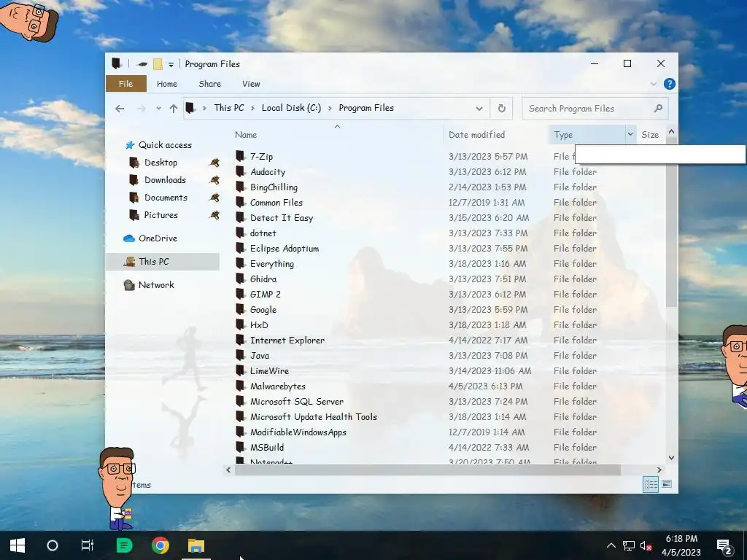Screen dimensions: 747x560
Task: Open the green notes app on taskbar
Action: (x=124, y=545)
